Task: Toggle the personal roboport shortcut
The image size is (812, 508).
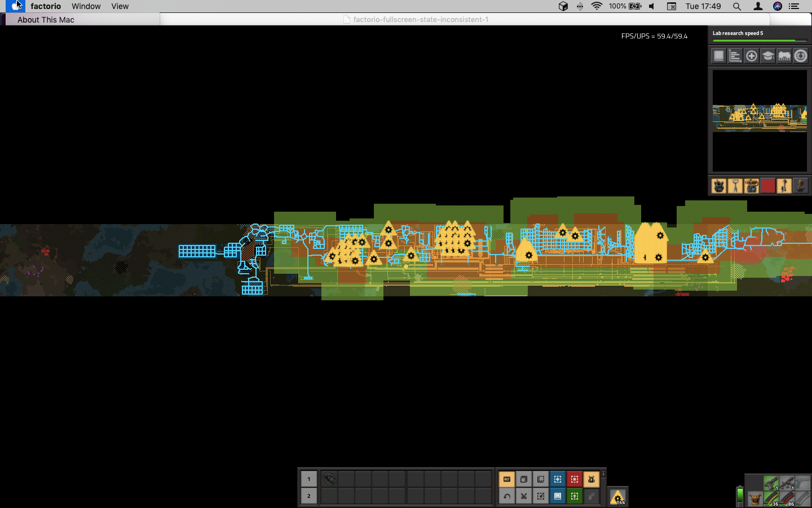Action: click(x=592, y=479)
